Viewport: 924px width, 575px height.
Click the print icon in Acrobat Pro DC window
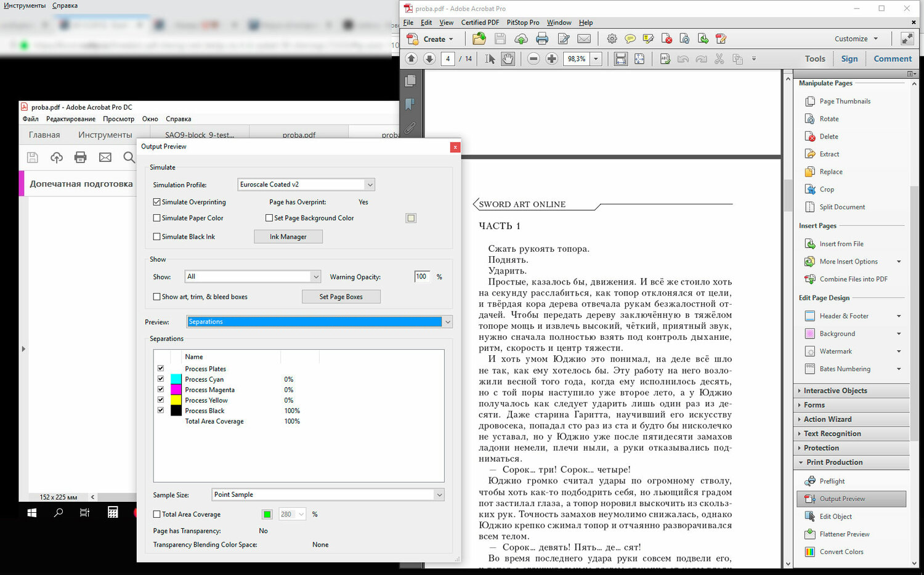[x=81, y=158]
